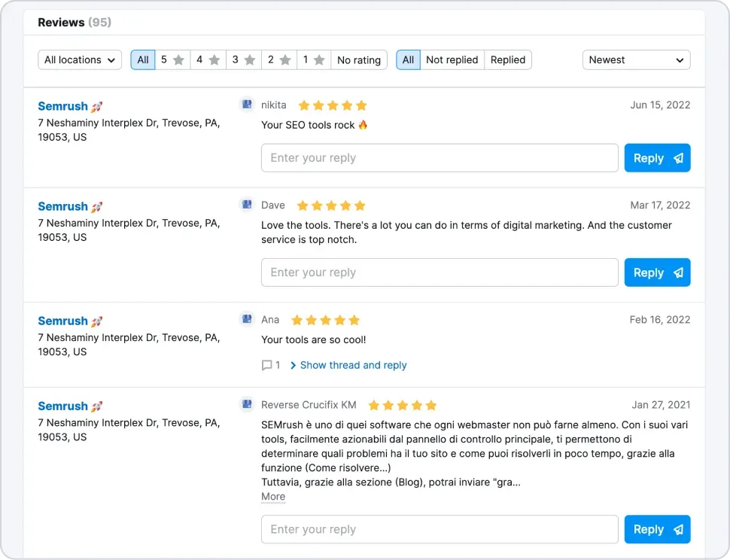Click the reviewer name Reverse Crucifix KM

pos(309,405)
